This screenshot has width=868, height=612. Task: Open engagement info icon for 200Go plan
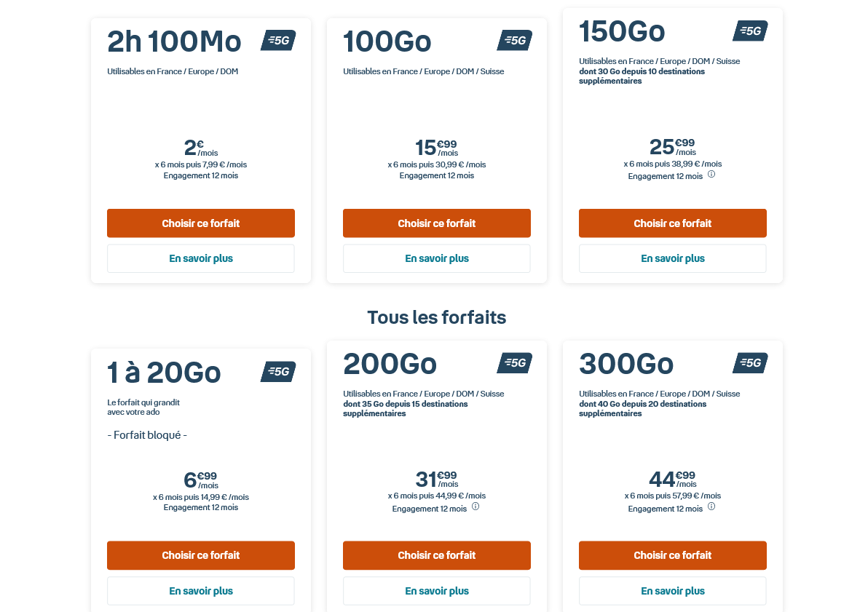[x=476, y=506]
